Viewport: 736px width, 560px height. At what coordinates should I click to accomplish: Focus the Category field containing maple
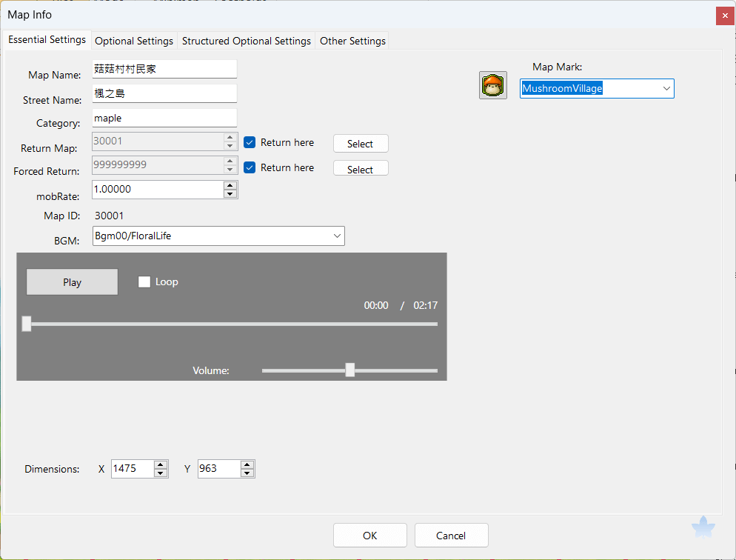point(164,118)
